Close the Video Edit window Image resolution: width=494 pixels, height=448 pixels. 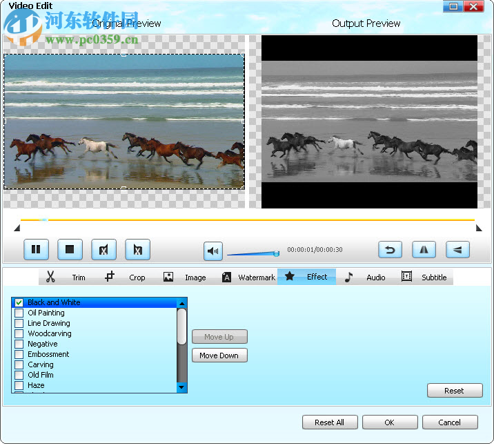(x=473, y=7)
